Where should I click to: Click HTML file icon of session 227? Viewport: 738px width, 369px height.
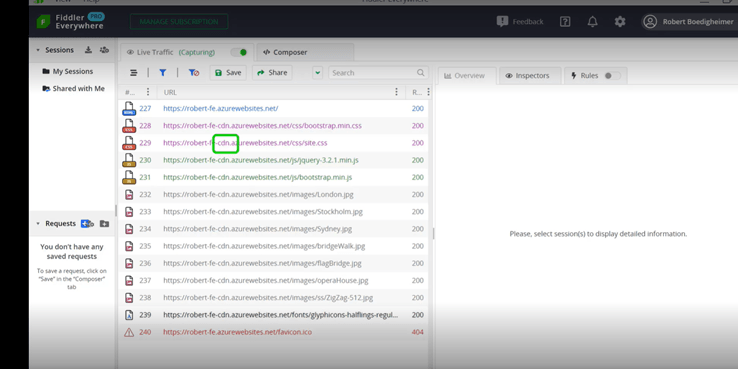click(x=129, y=109)
